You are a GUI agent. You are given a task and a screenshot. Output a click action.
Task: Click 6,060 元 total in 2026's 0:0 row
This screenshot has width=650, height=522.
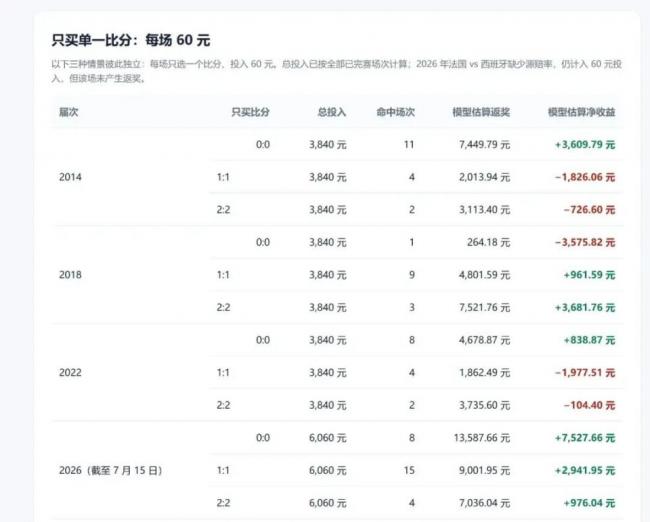(x=327, y=438)
